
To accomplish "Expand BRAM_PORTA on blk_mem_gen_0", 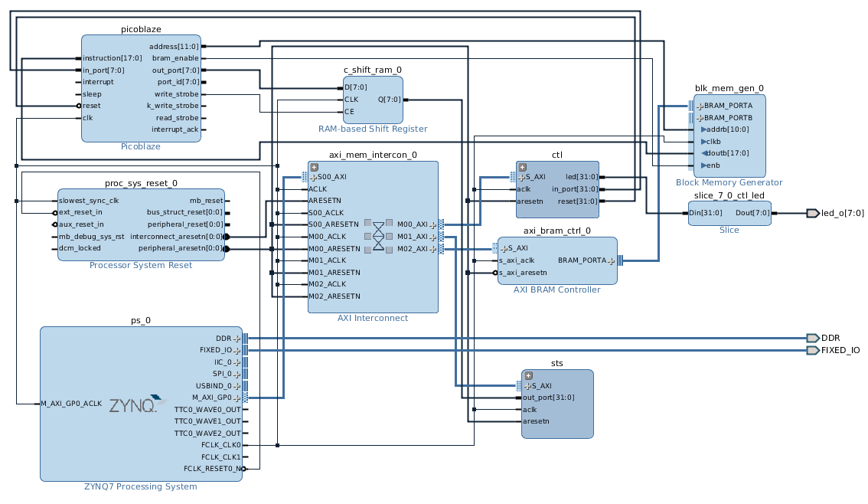I will pyautogui.click(x=700, y=106).
